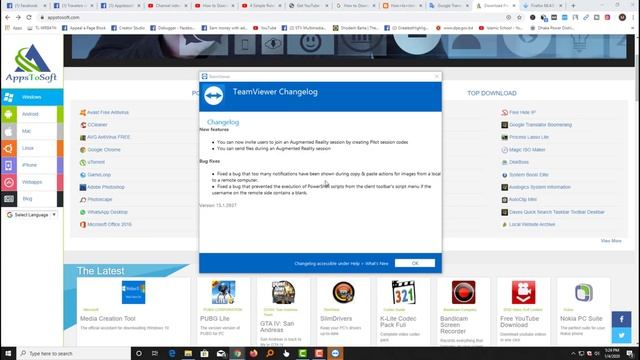The image size is (640, 360).
Task: Click the TeamViewer logo in dialog header
Action: coord(213,96)
